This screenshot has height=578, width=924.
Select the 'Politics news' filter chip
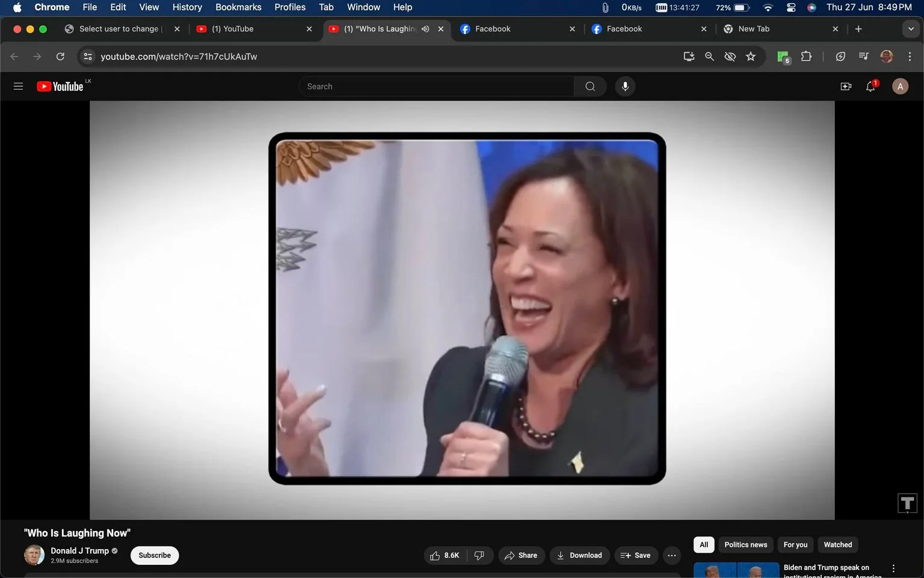click(745, 544)
